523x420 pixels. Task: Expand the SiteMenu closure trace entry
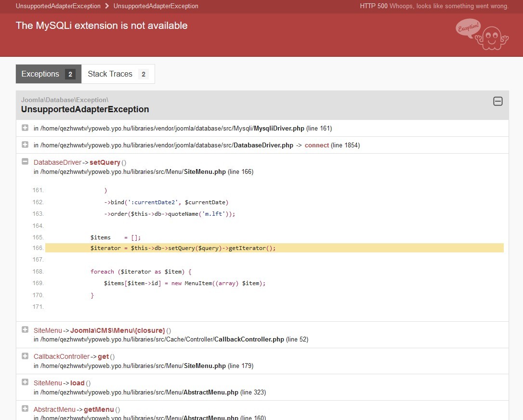[25, 329]
